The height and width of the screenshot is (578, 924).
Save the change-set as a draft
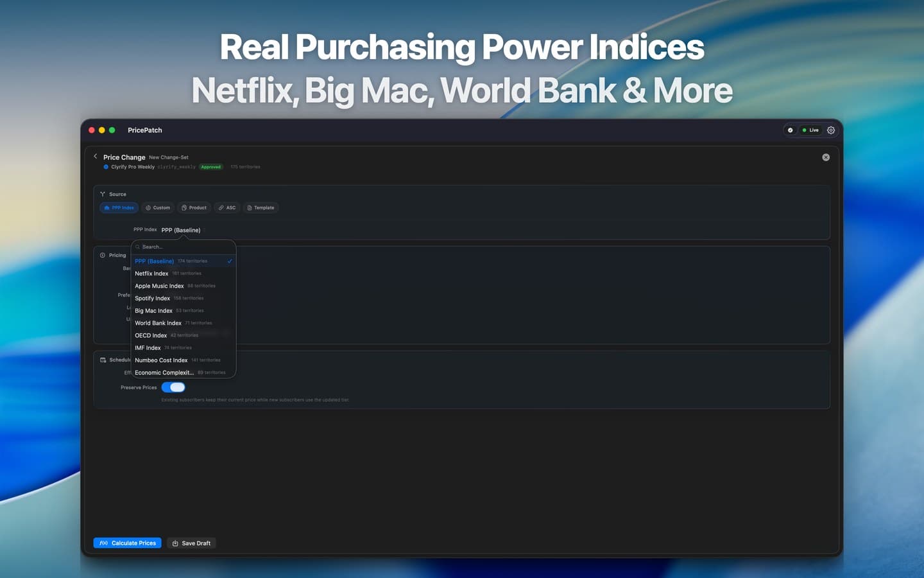[x=191, y=543]
